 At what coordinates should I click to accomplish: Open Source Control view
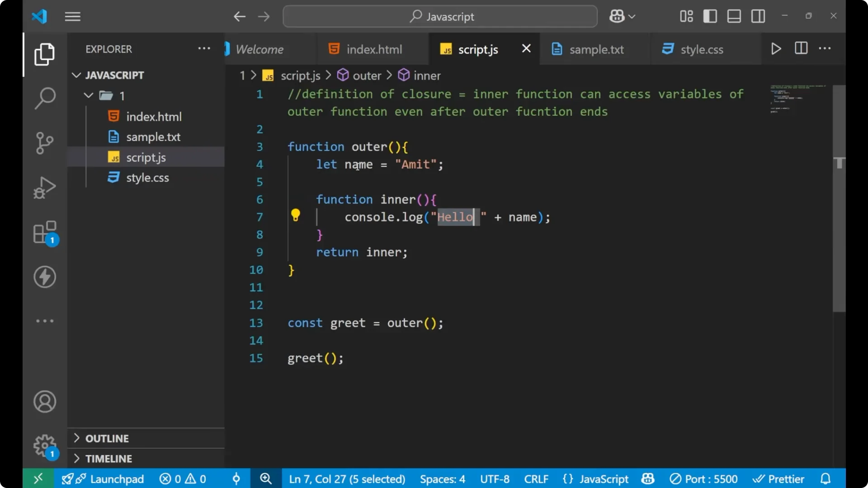click(x=44, y=143)
